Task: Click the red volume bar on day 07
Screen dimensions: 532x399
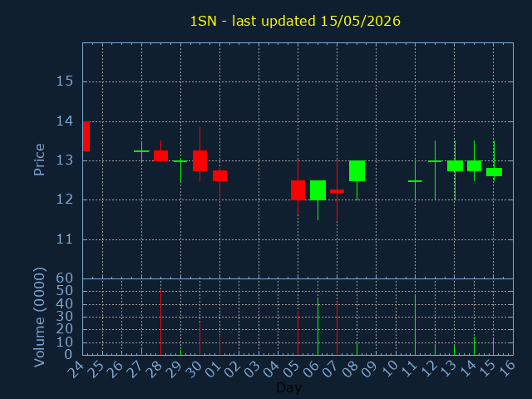Action: pyautogui.click(x=337, y=328)
